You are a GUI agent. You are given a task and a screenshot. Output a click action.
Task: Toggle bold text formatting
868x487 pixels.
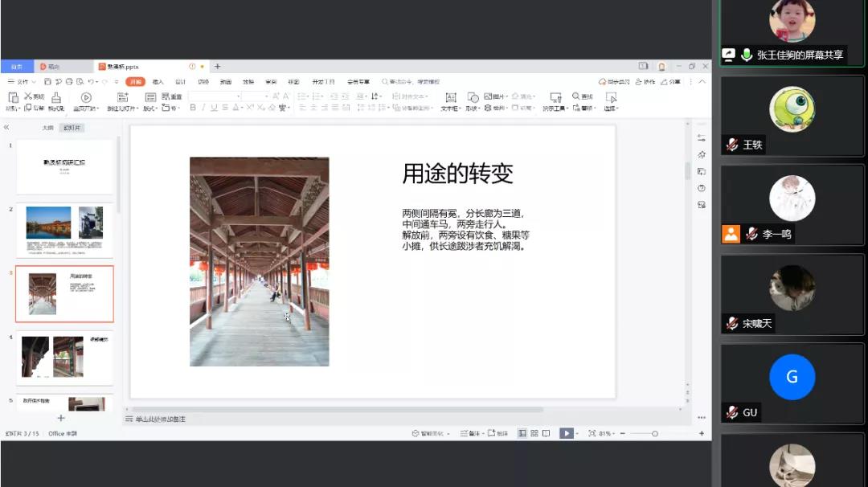(193, 108)
